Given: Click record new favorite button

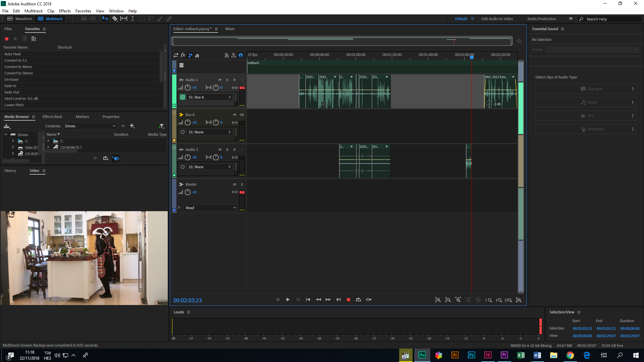Looking at the screenshot, I should click(7, 39).
